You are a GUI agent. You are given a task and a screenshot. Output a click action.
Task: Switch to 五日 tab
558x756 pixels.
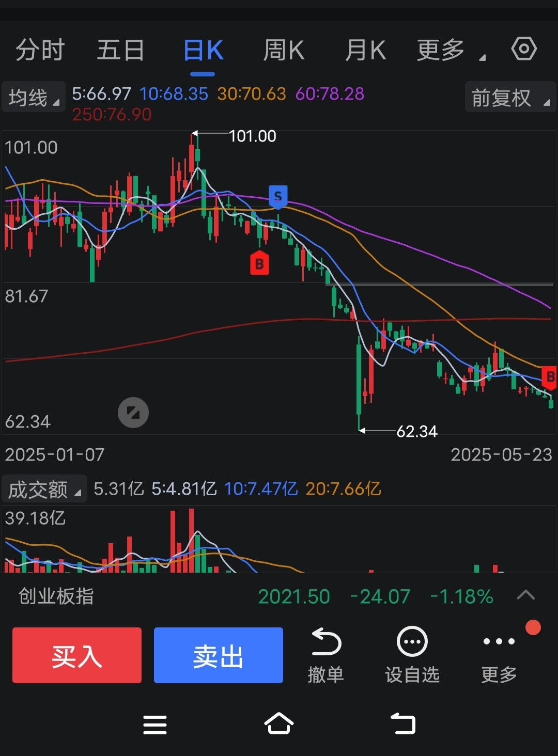121,51
